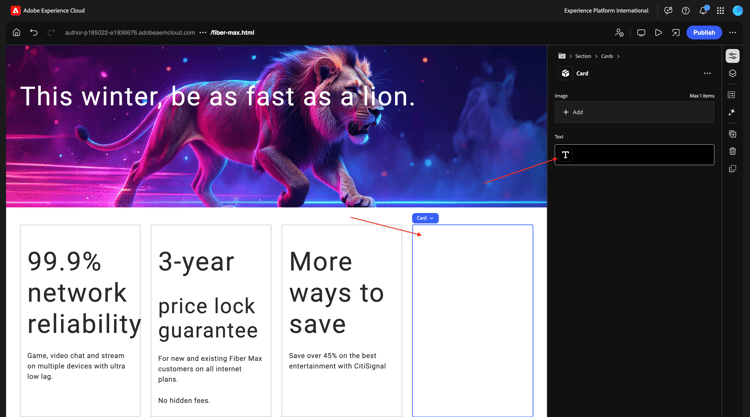
Task: Open the Properties panel icon
Action: point(732,56)
